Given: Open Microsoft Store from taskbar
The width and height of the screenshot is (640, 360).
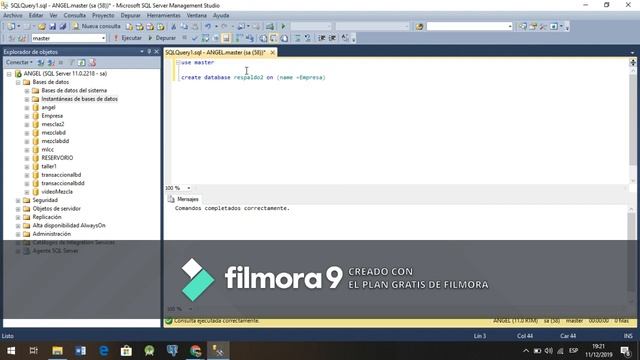Looking at the screenshot, I should 126,351.
